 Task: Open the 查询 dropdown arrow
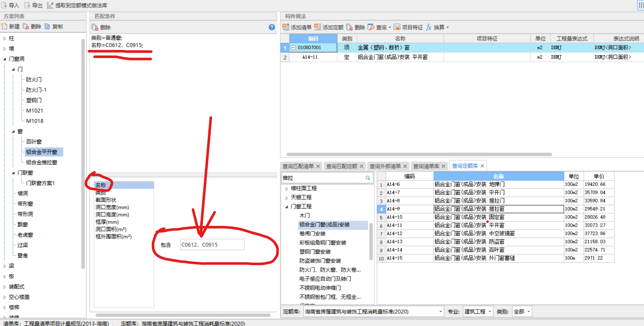point(390,27)
